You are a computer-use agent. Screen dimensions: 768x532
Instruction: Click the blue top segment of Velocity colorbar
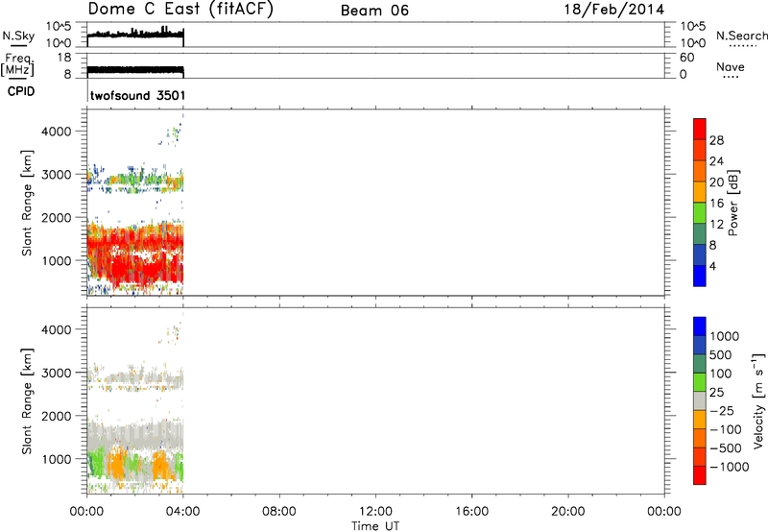coord(700,326)
